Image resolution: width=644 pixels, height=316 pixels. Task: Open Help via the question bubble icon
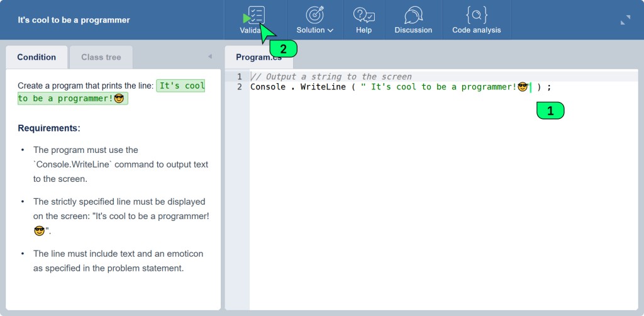364,14
